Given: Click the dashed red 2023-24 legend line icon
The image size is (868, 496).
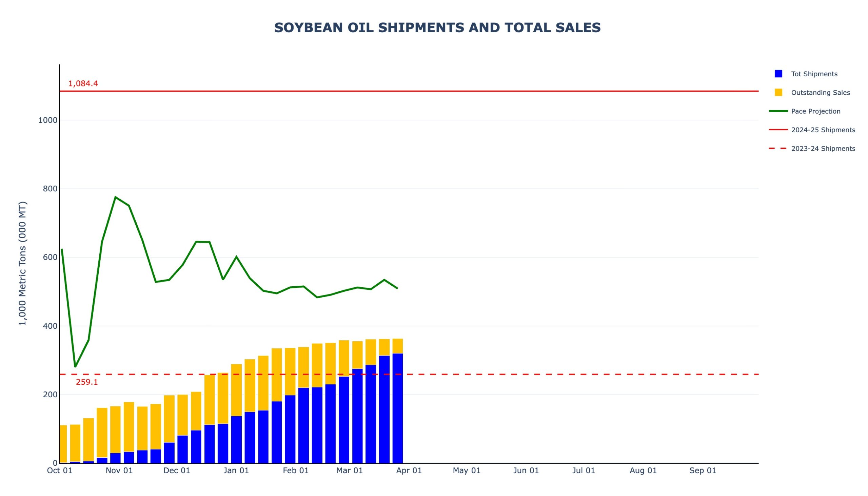Looking at the screenshot, I should [x=778, y=149].
